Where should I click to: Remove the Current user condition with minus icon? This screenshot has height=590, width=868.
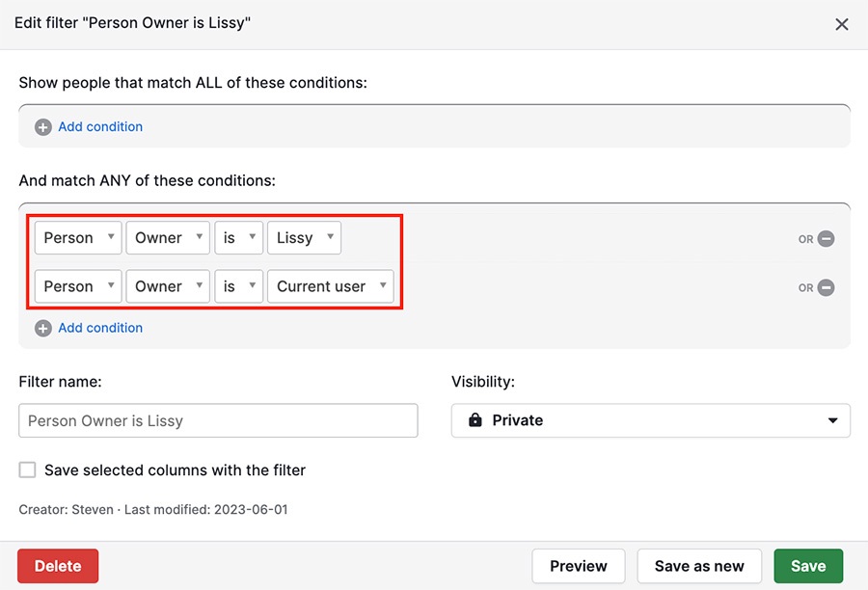coord(826,287)
